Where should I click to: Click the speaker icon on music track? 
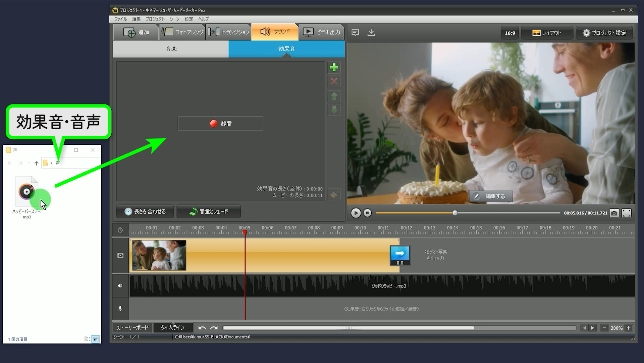point(120,286)
